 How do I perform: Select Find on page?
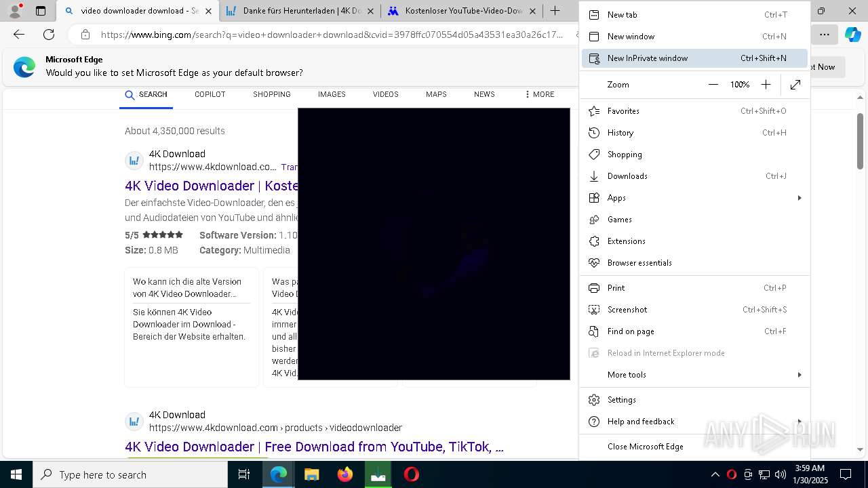coord(694,331)
